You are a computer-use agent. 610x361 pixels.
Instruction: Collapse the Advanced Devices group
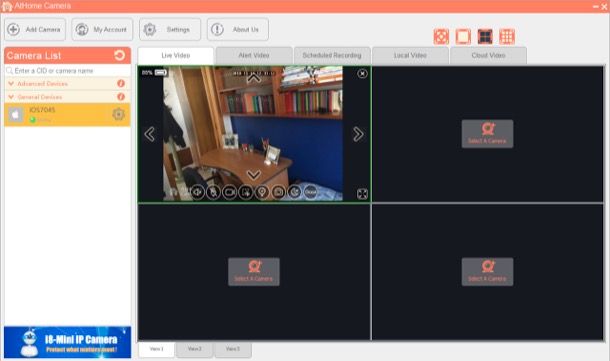coord(11,84)
